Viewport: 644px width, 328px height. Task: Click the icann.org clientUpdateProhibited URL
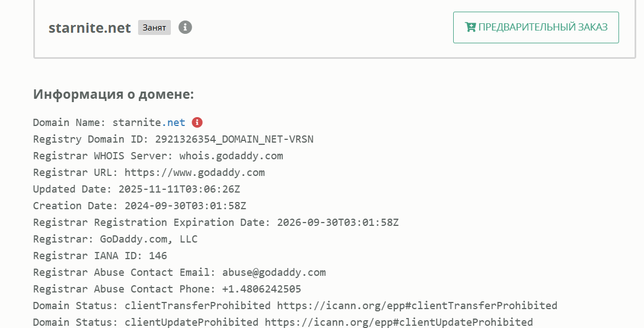pyautogui.click(x=399, y=322)
